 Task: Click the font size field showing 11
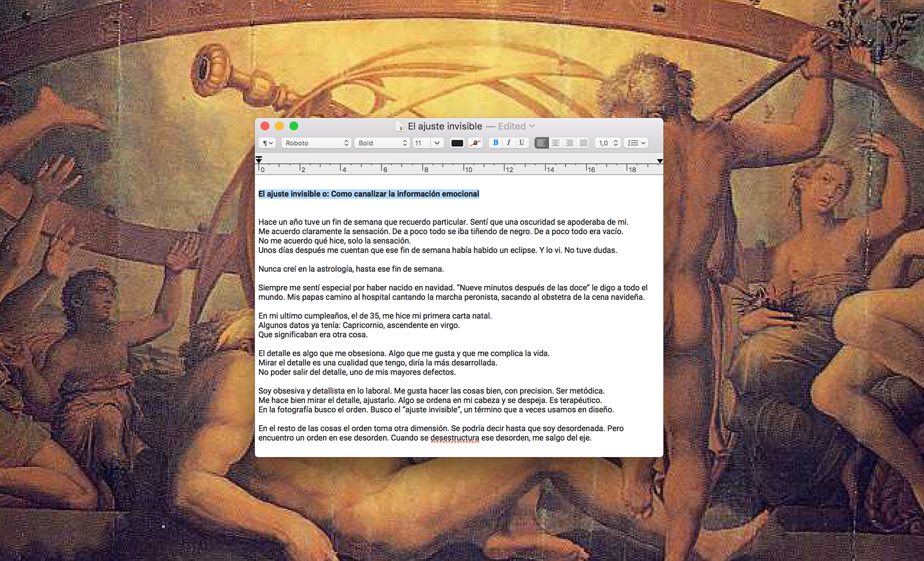[421, 143]
